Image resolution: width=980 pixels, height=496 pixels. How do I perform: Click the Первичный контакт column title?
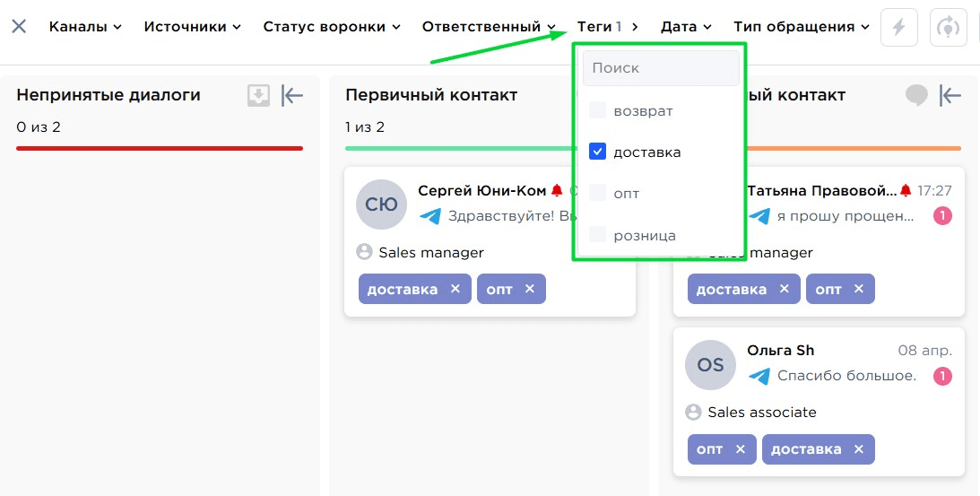pyautogui.click(x=431, y=95)
